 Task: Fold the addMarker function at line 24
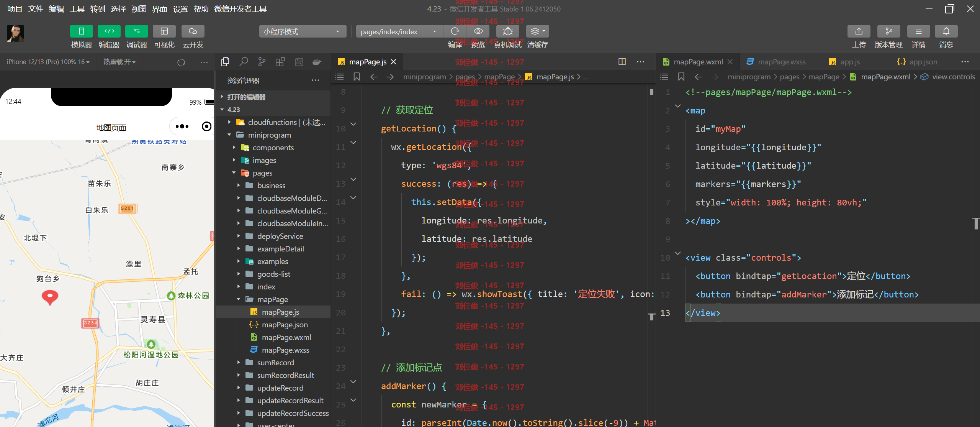click(x=353, y=382)
